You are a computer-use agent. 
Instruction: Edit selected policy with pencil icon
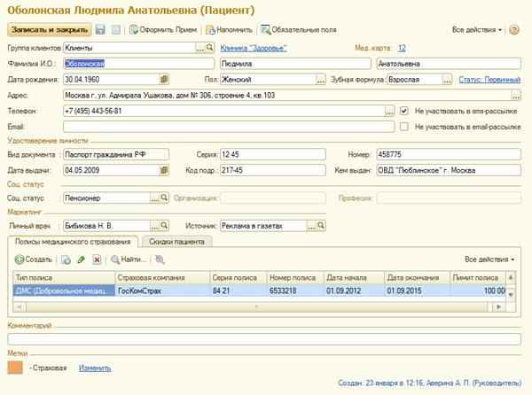pyautogui.click(x=82, y=259)
